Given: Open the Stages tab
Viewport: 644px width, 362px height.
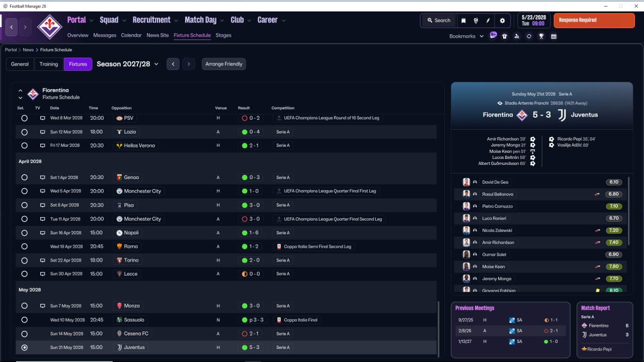Looking at the screenshot, I should pyautogui.click(x=223, y=35).
